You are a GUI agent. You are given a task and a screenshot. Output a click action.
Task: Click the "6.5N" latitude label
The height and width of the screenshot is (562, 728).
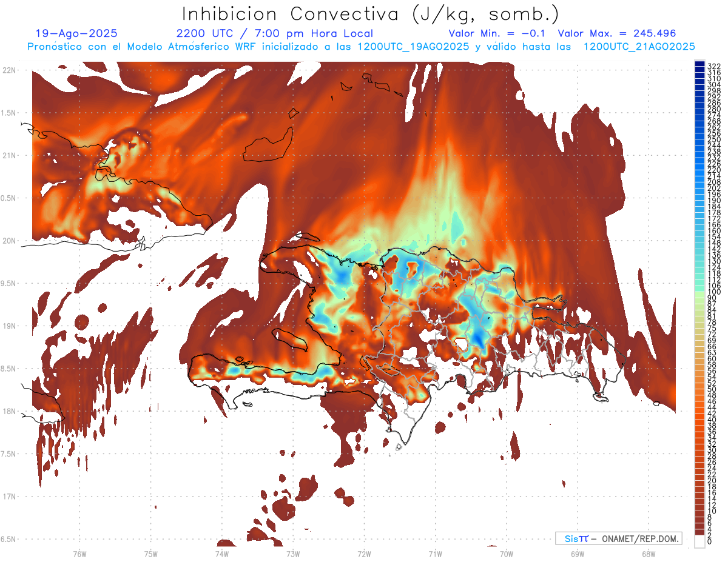click(9, 539)
